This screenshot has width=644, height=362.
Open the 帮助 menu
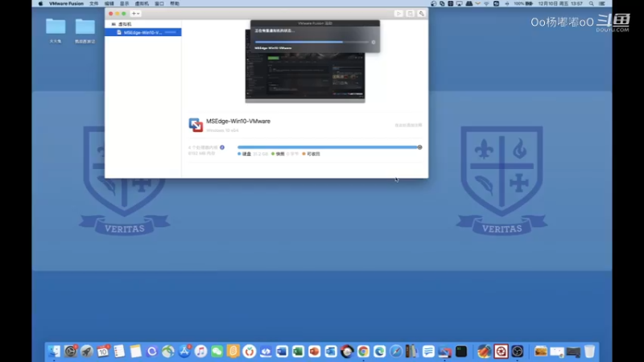[x=175, y=4]
